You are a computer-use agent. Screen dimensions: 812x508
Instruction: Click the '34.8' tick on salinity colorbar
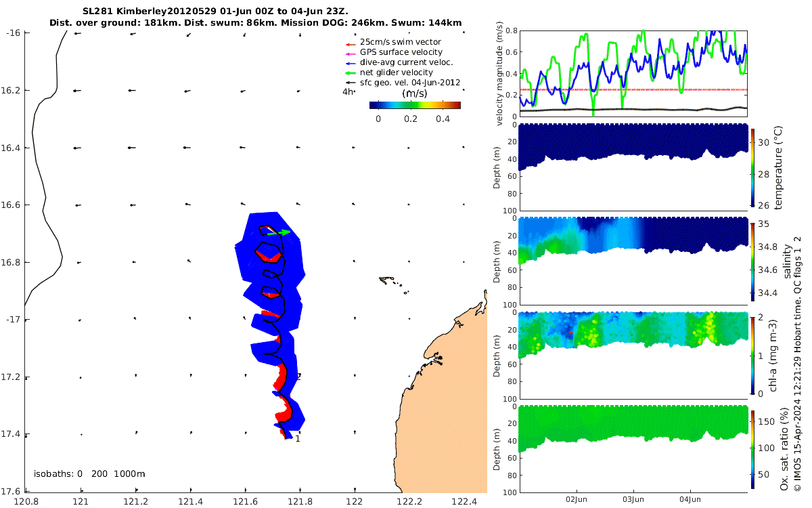pyautogui.click(x=769, y=247)
